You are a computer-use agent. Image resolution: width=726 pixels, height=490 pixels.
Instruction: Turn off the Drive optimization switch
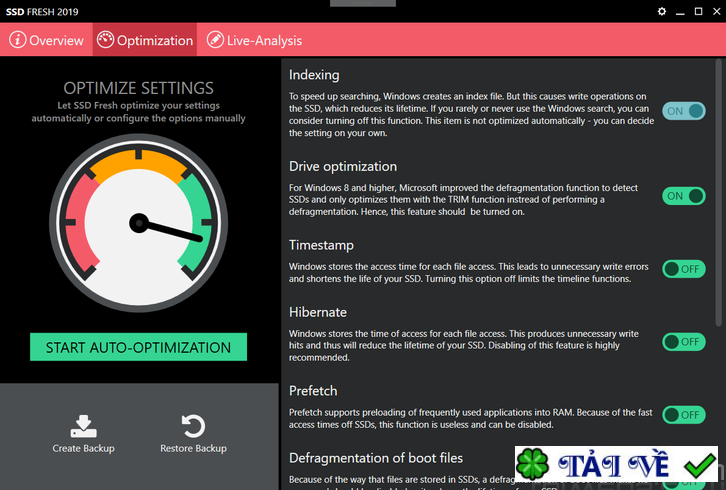(683, 196)
